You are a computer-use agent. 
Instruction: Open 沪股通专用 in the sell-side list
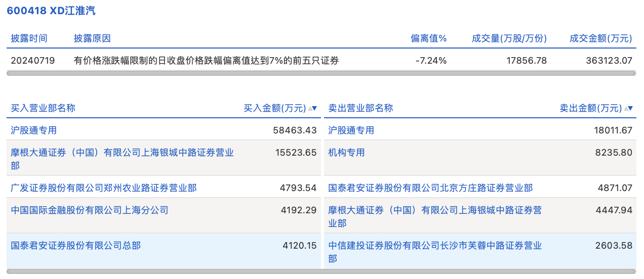pos(351,130)
